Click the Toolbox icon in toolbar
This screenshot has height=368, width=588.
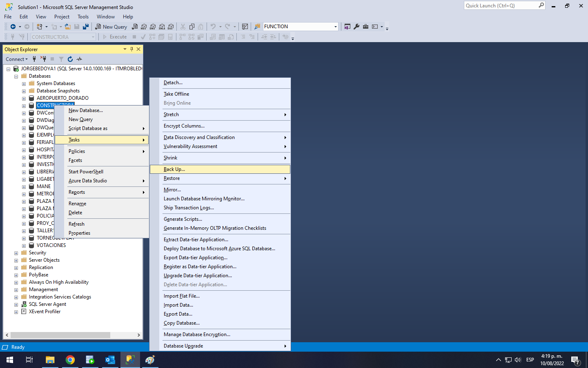point(365,27)
